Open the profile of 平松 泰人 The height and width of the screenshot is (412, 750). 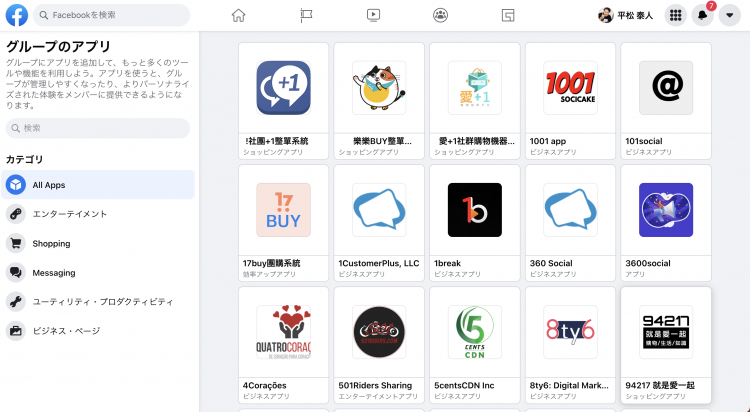tap(625, 15)
